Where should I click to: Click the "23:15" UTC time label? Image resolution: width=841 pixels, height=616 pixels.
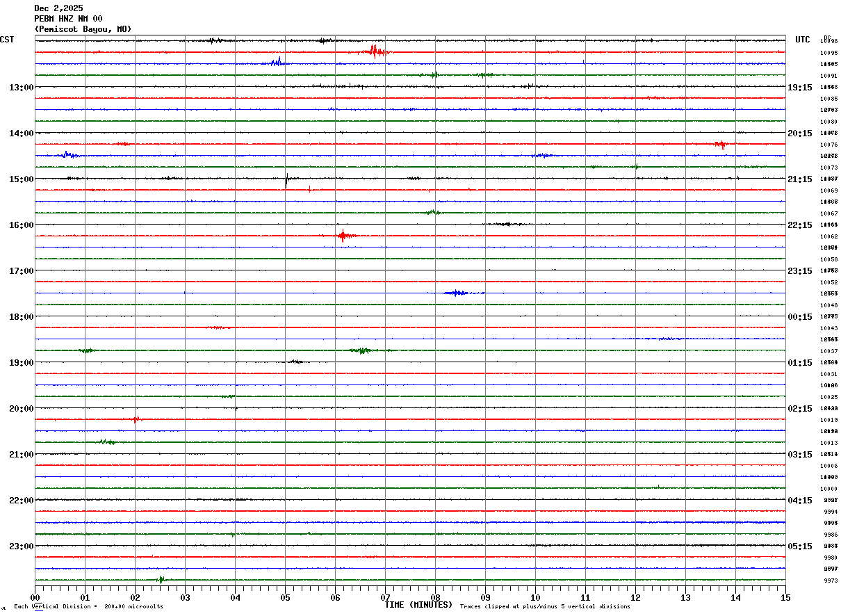pos(800,270)
